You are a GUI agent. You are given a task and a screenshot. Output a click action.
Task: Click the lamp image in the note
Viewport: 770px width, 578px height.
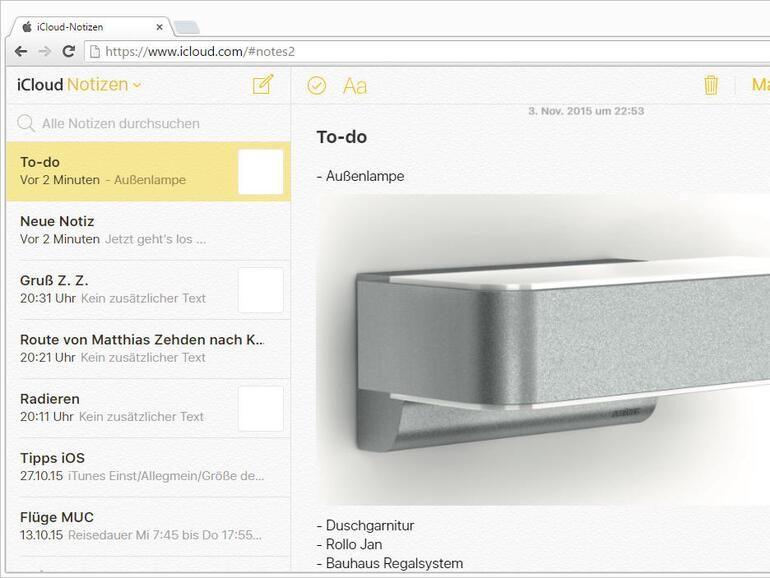point(544,350)
